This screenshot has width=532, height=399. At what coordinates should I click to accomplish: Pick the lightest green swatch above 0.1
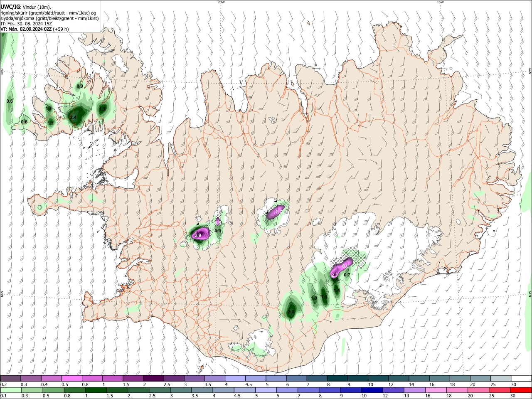[11, 390]
